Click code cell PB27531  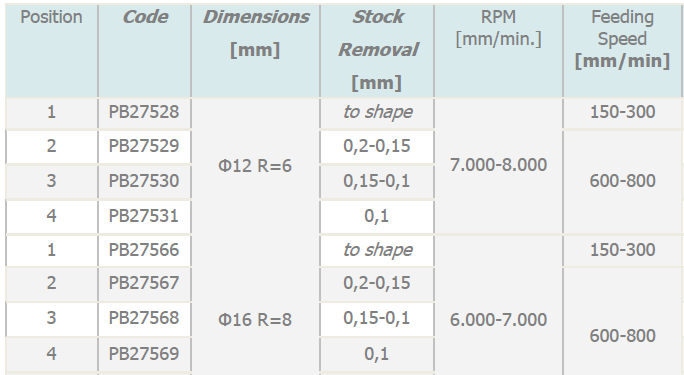click(145, 216)
